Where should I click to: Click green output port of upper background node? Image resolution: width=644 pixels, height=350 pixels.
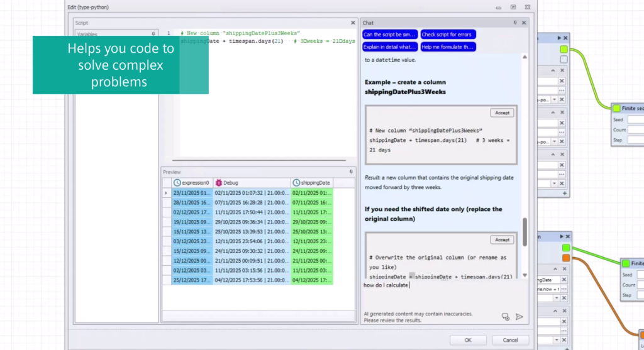563,49
